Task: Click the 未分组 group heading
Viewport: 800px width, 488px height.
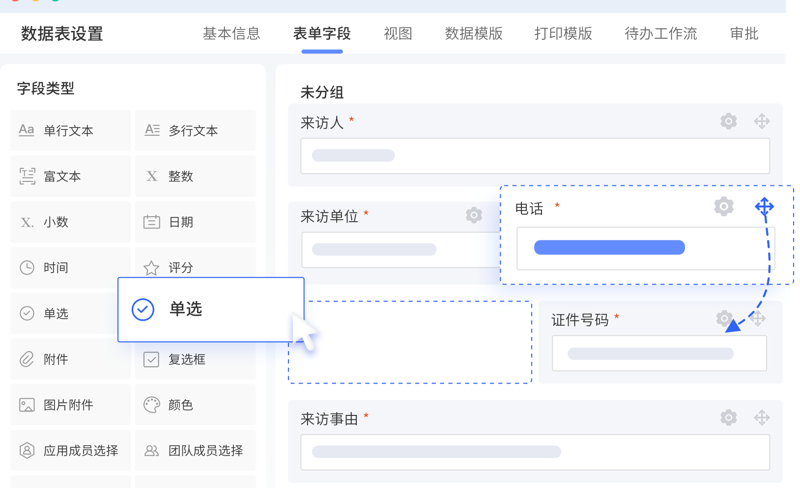Action: click(x=322, y=92)
